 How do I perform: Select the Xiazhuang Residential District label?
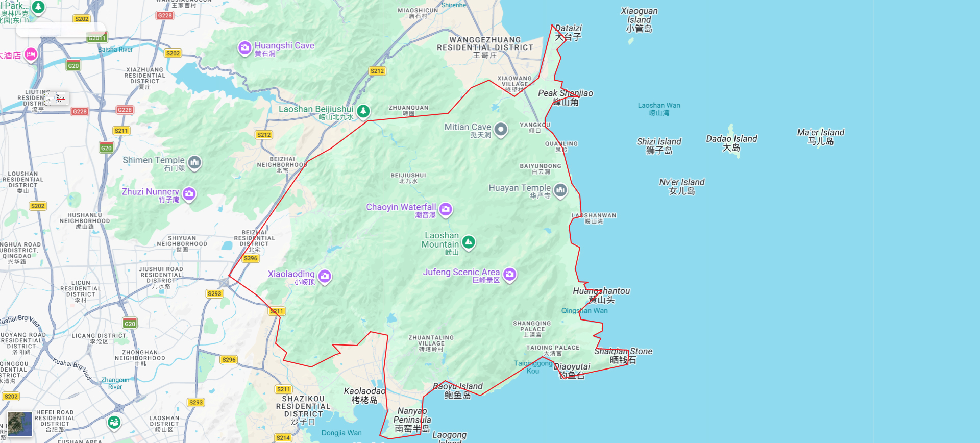pos(145,79)
